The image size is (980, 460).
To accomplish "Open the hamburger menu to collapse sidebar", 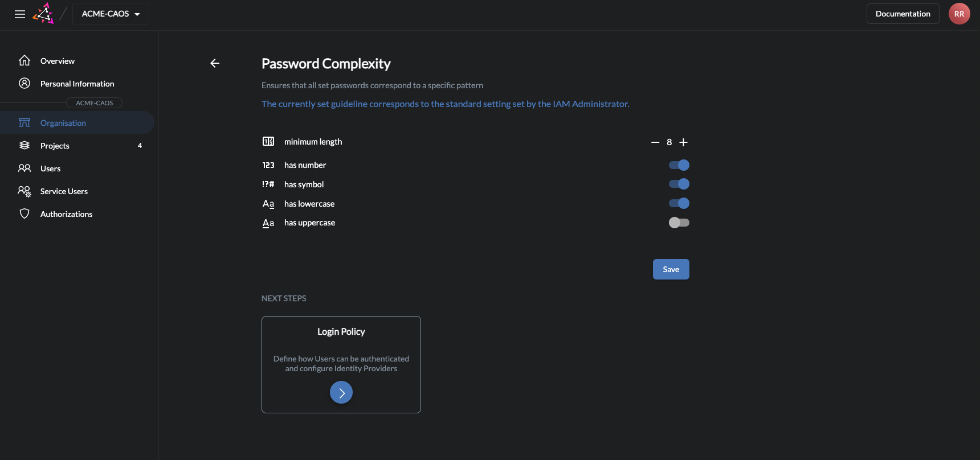I will coord(19,14).
